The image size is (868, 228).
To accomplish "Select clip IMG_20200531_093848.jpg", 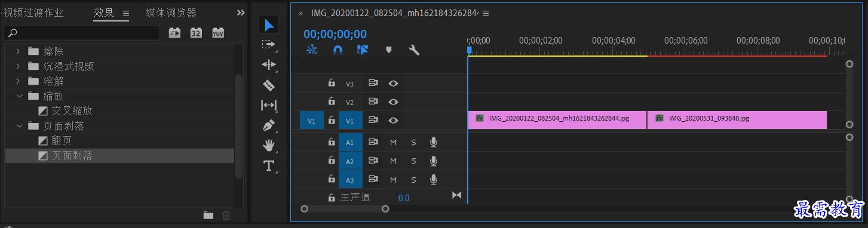I will (737, 120).
